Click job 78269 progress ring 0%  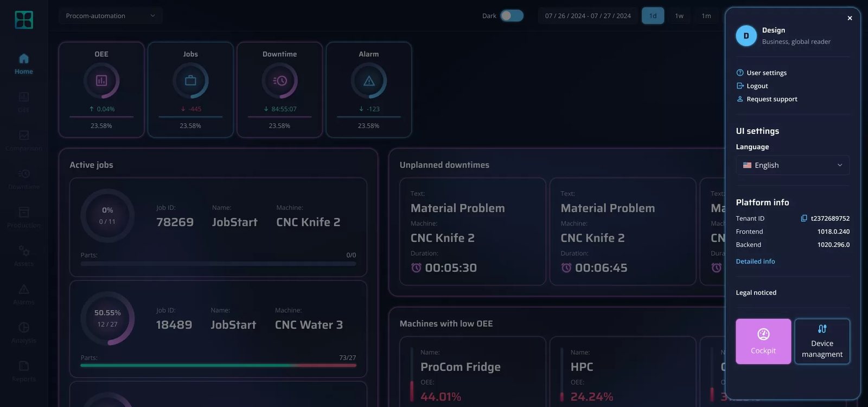[107, 215]
